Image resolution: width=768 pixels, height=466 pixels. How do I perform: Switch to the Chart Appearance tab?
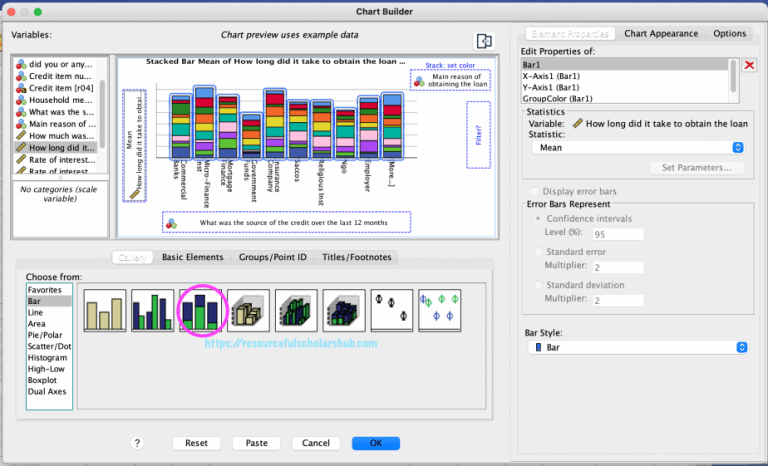coord(661,33)
